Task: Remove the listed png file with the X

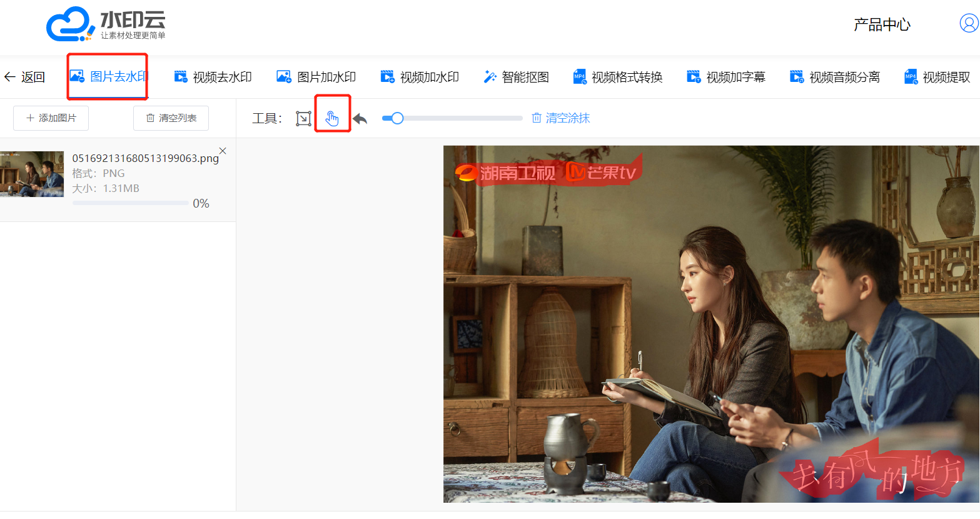Action: click(x=223, y=151)
